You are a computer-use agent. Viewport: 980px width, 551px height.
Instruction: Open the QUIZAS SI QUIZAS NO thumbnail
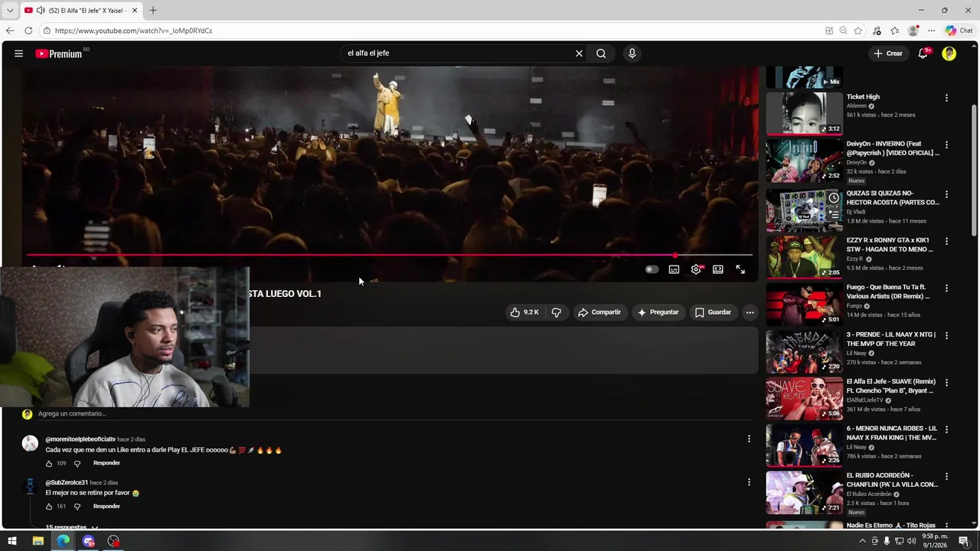pyautogui.click(x=804, y=209)
